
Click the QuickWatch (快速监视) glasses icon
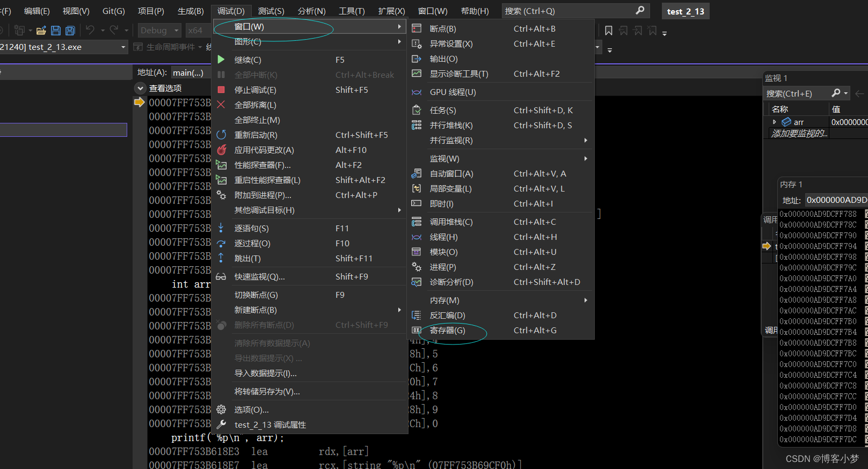(x=221, y=276)
